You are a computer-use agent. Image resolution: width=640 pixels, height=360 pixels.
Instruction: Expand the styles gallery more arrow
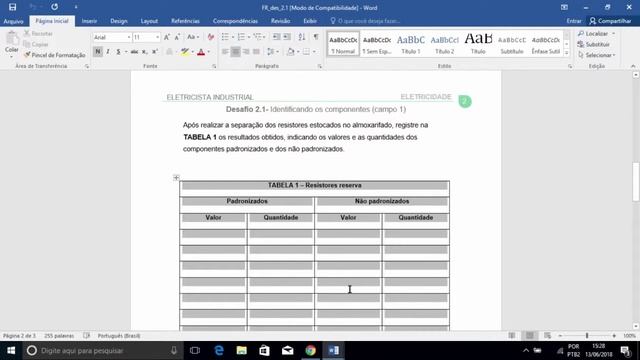tap(567, 53)
